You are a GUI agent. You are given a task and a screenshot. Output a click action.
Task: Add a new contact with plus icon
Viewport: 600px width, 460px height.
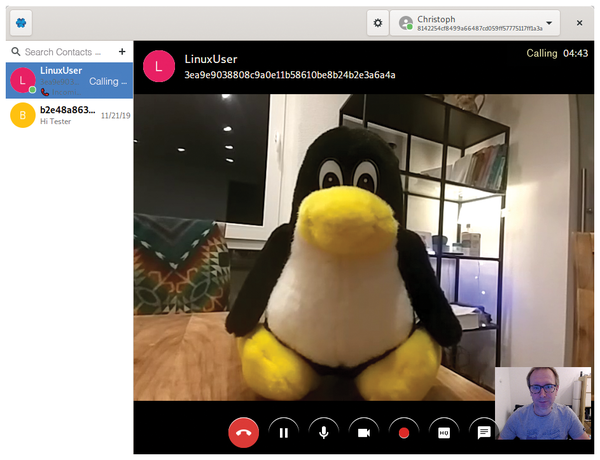pyautogui.click(x=122, y=51)
